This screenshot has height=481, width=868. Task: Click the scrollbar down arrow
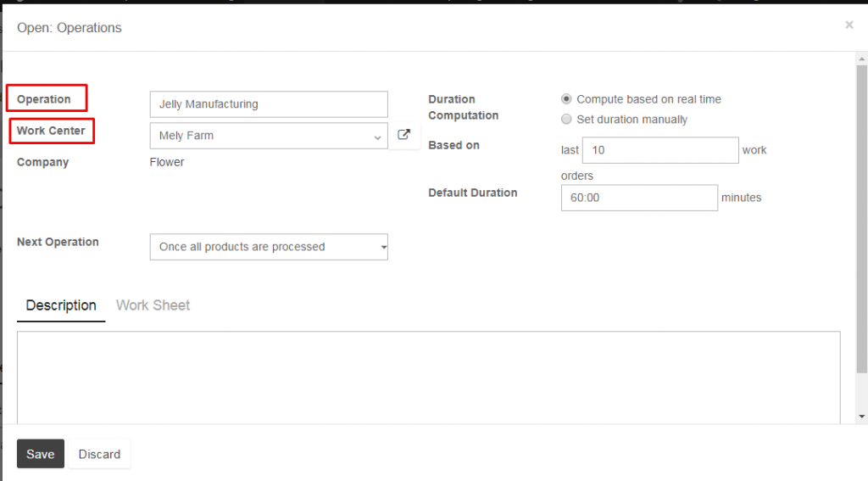tap(862, 417)
